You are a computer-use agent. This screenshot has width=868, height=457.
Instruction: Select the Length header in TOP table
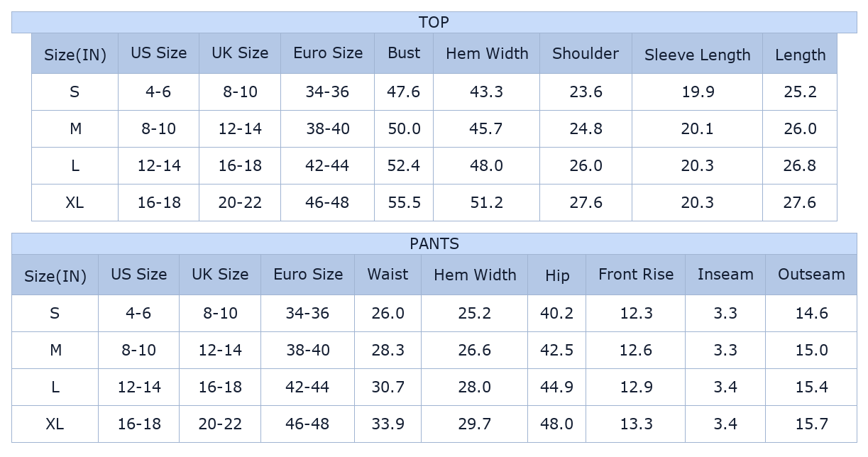[x=800, y=55]
